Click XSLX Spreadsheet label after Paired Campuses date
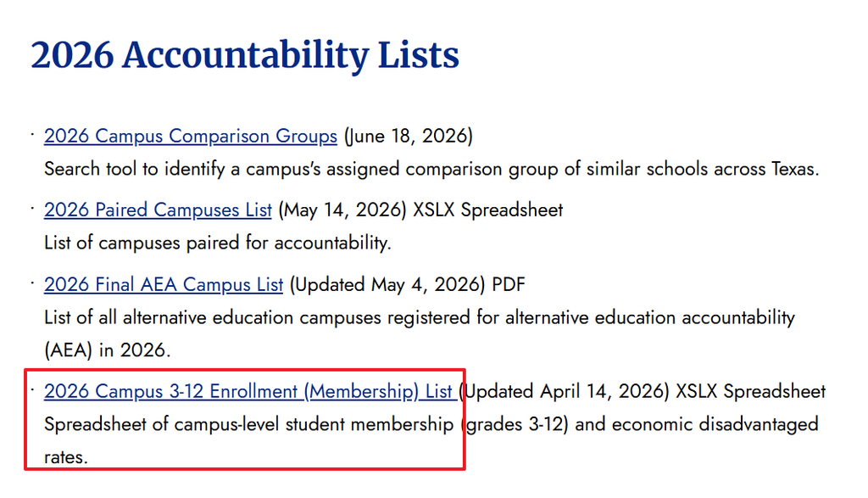868x498 pixels. [488, 210]
